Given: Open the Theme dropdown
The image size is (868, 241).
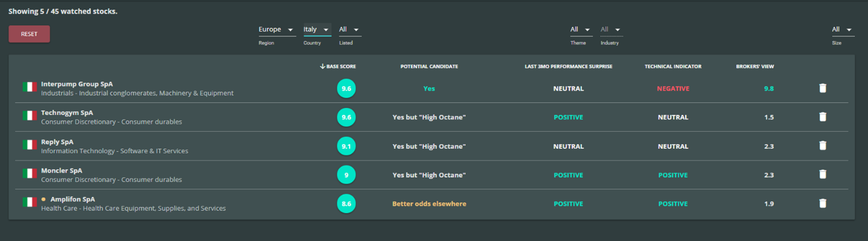Looking at the screenshot, I should pyautogui.click(x=581, y=30).
